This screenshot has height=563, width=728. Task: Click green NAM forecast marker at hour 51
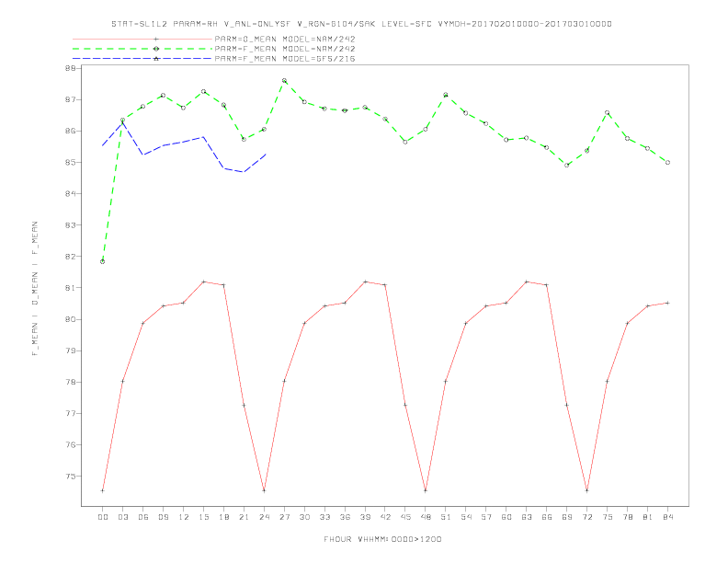[x=446, y=95]
